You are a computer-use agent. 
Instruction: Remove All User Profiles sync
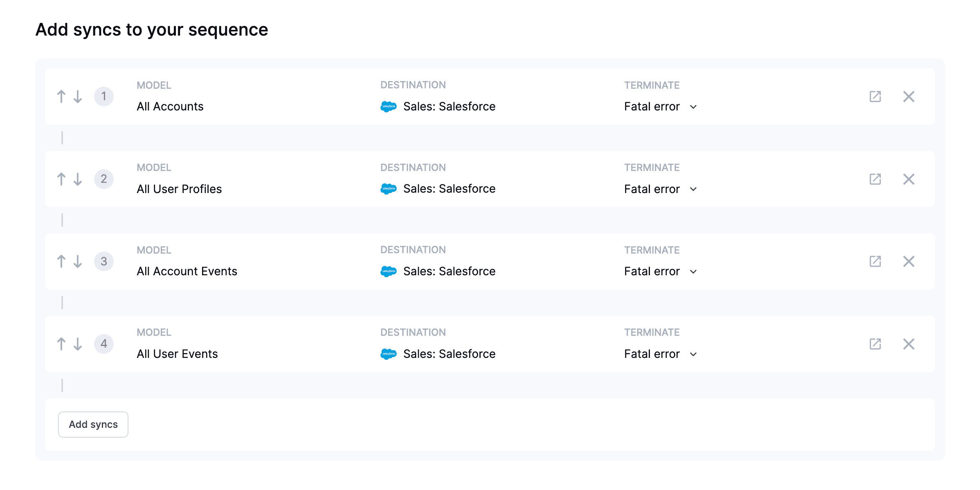pyautogui.click(x=908, y=179)
